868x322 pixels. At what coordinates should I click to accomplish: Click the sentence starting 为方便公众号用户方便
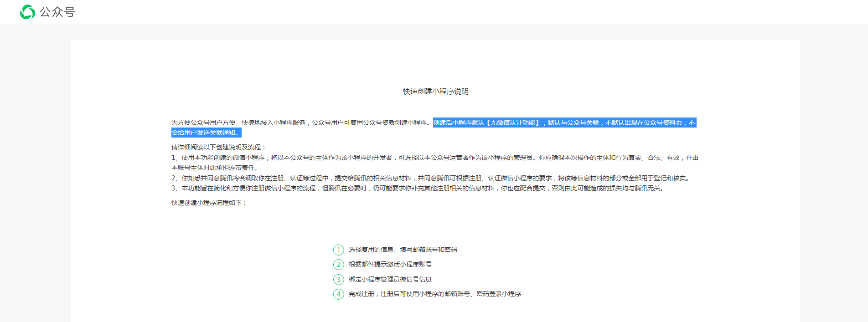(x=301, y=123)
